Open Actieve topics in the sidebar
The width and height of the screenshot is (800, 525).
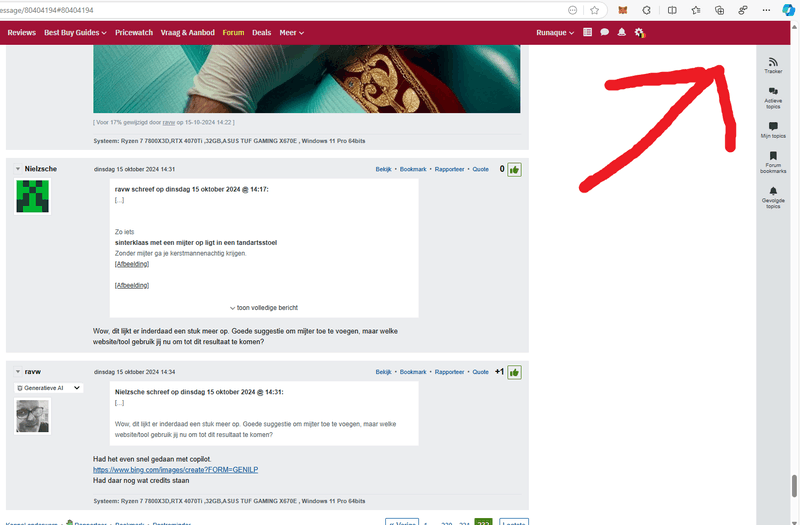pyautogui.click(x=773, y=97)
